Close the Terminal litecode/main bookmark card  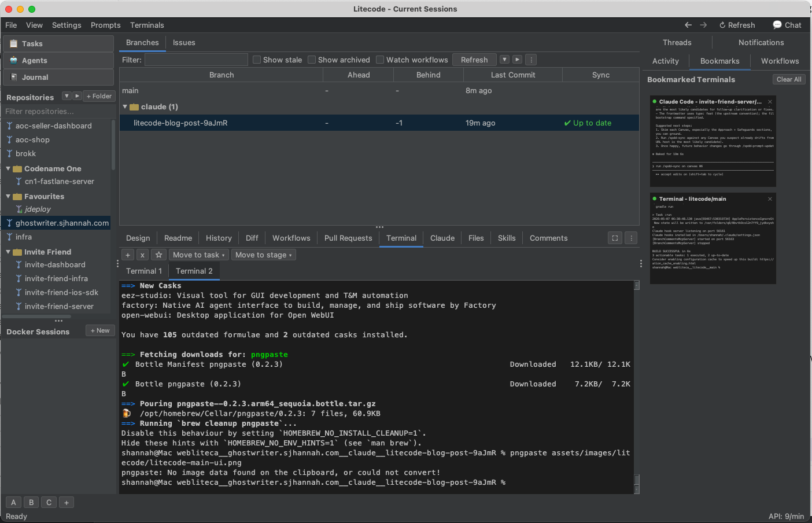770,199
